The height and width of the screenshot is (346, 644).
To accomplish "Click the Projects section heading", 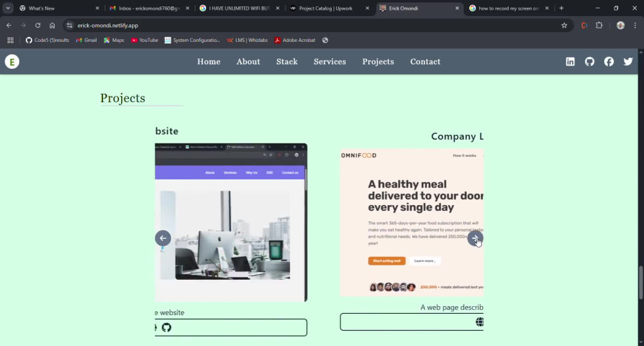I will coord(123,98).
